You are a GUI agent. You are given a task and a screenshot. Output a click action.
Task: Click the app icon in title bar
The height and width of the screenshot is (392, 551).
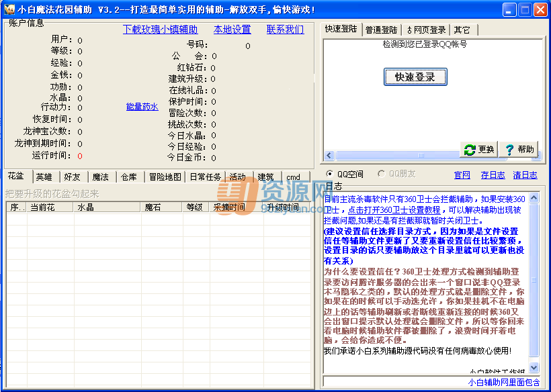(9, 9)
